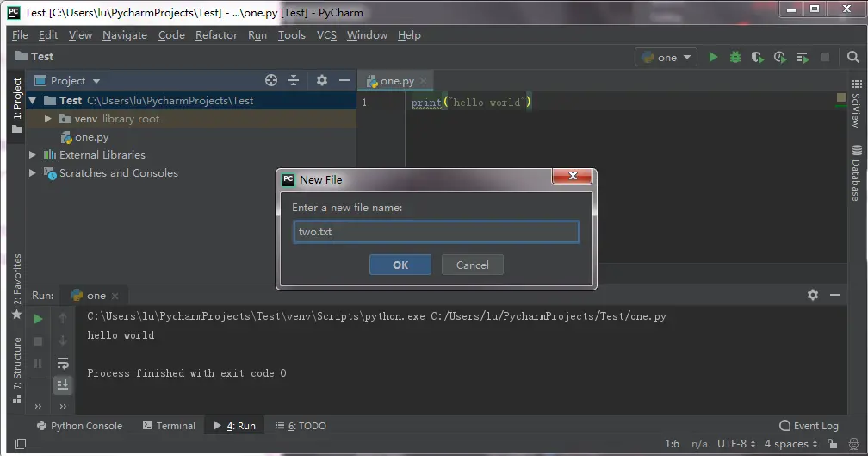
Task: Open the File menu
Action: click(20, 34)
